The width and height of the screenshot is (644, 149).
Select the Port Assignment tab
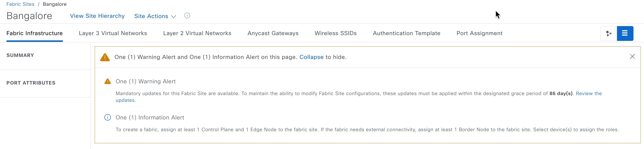tap(479, 33)
